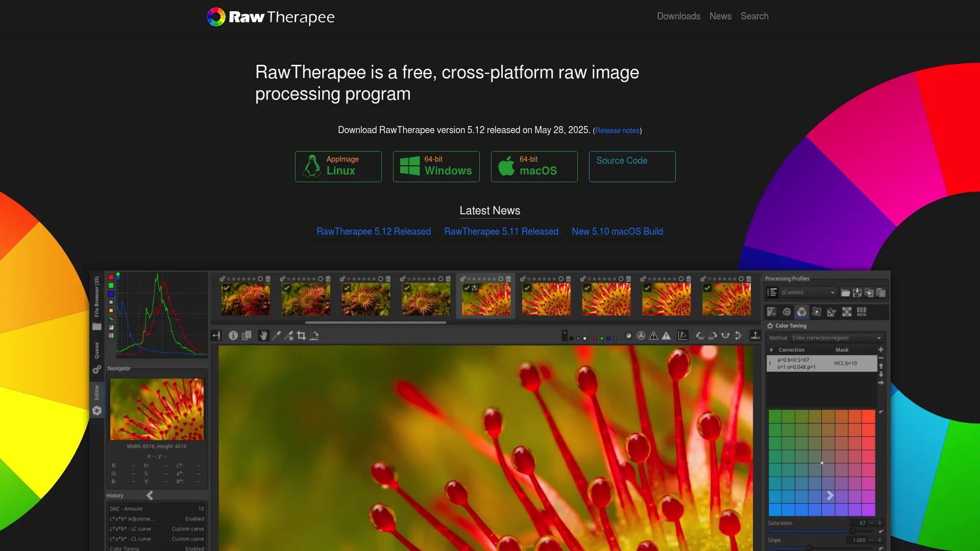Download the 64-bit macOS build
This screenshot has width=980, height=551.
[x=534, y=166]
